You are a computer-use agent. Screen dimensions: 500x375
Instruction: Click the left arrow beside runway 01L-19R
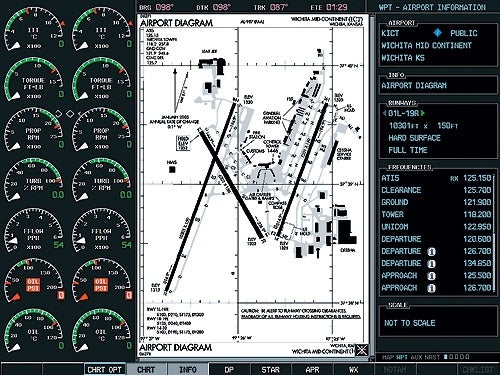384,113
